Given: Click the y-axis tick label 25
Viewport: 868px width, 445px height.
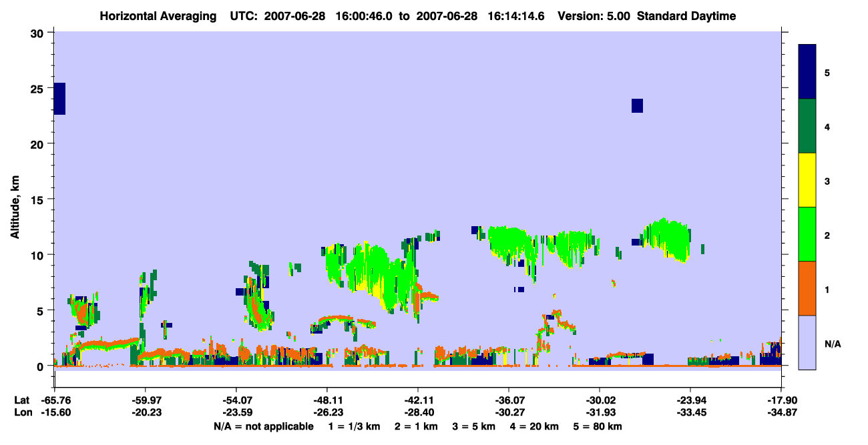Looking at the screenshot, I should pyautogui.click(x=39, y=89).
